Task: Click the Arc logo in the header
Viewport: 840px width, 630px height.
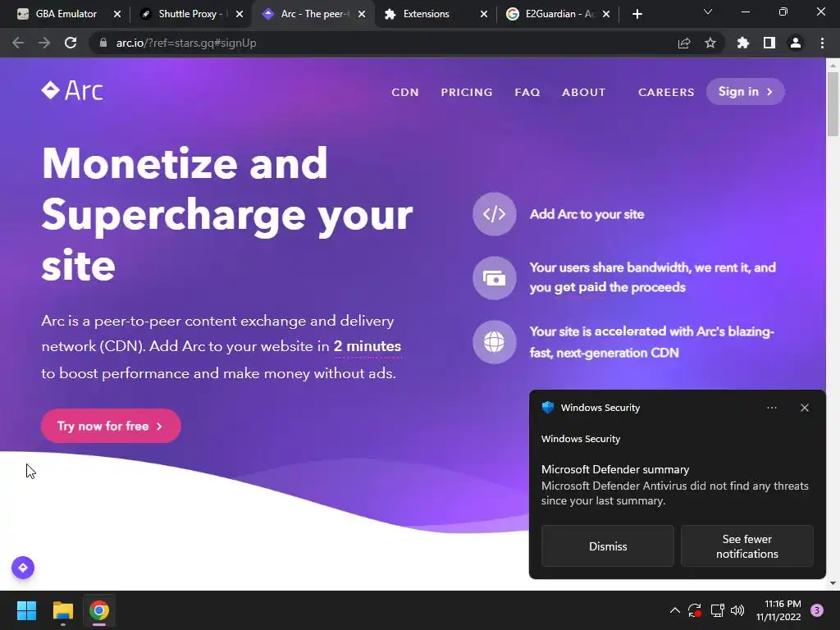Action: point(72,90)
